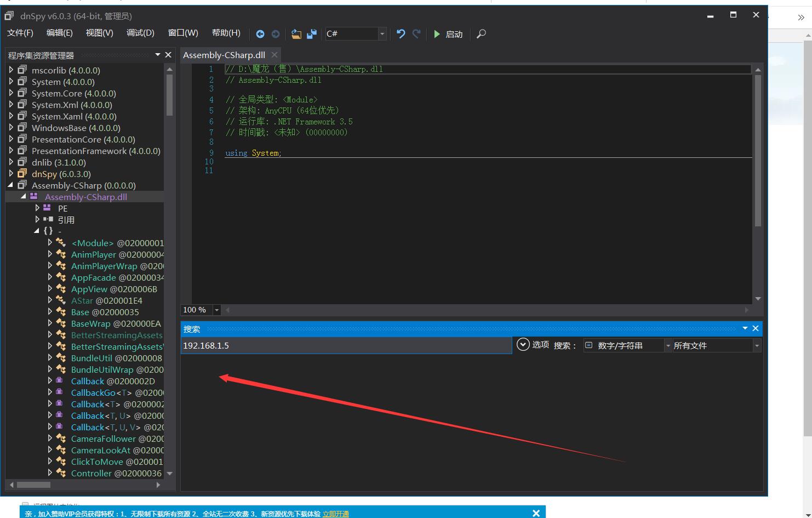
Task: Expand the mscorlib assembly node
Action: pos(11,70)
